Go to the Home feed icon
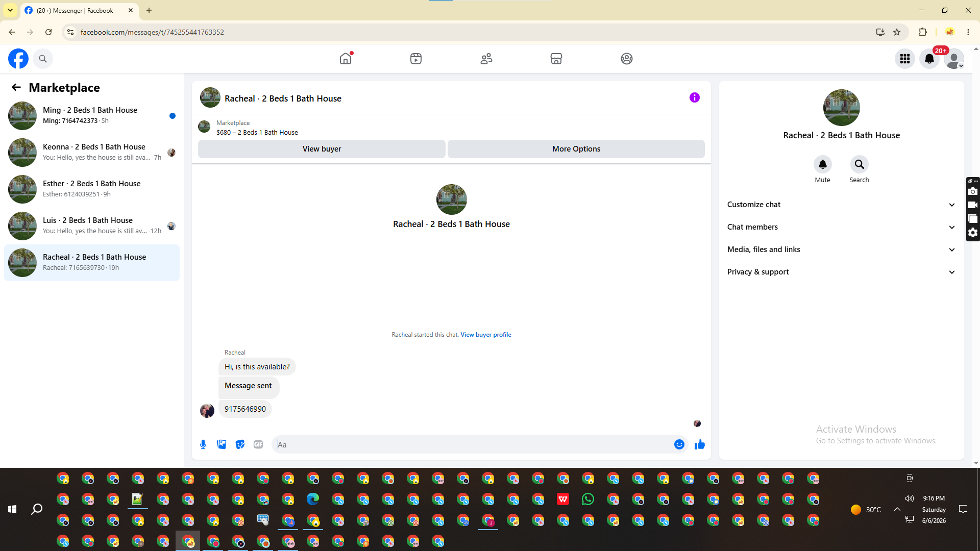The height and width of the screenshot is (551, 980). tap(346, 59)
